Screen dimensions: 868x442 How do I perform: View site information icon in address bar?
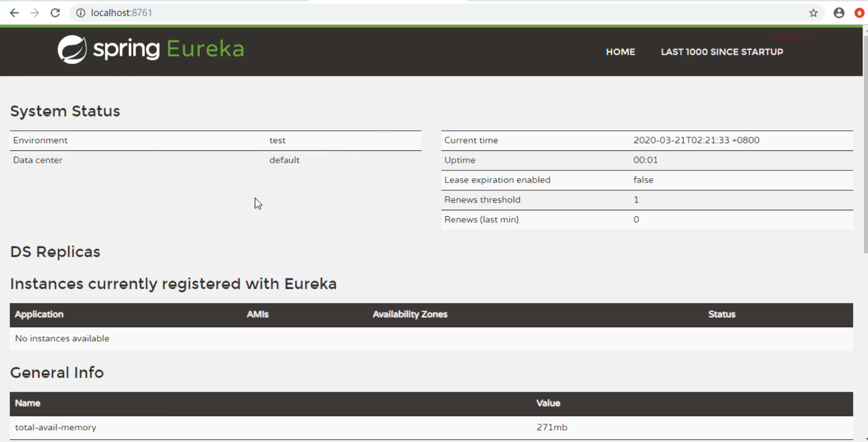click(80, 13)
